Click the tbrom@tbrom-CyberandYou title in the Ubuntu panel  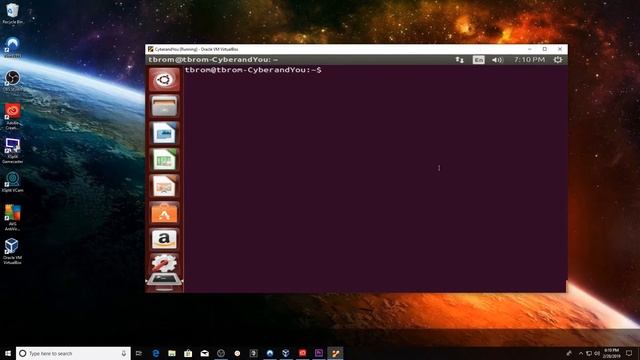(x=213, y=60)
